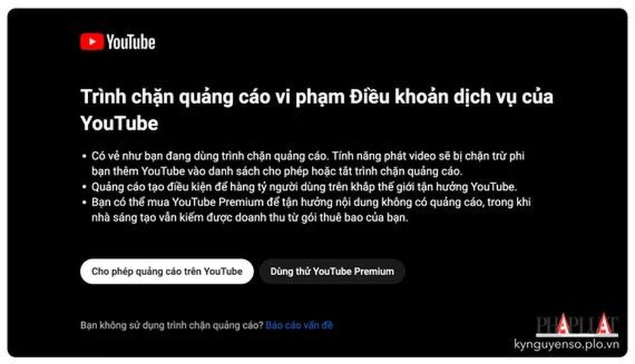Open the 'Báo cáo vấn đề' link
Viewport: 635px width, 364px height.
299,325
